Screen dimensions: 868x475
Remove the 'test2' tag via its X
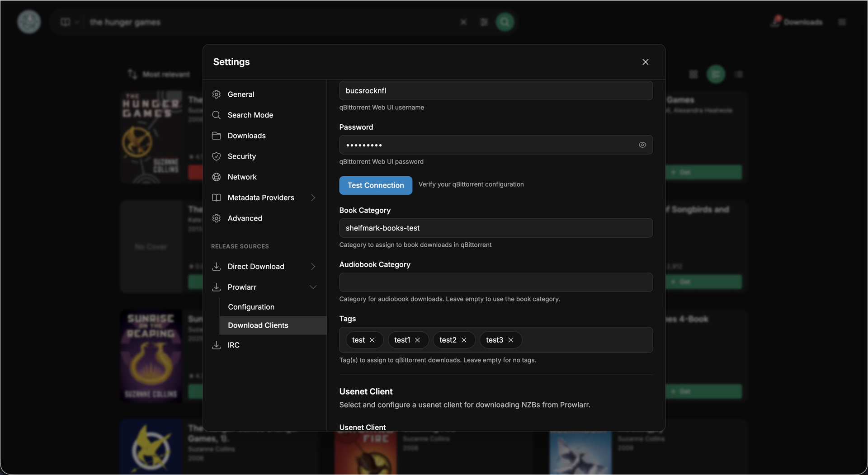464,340
